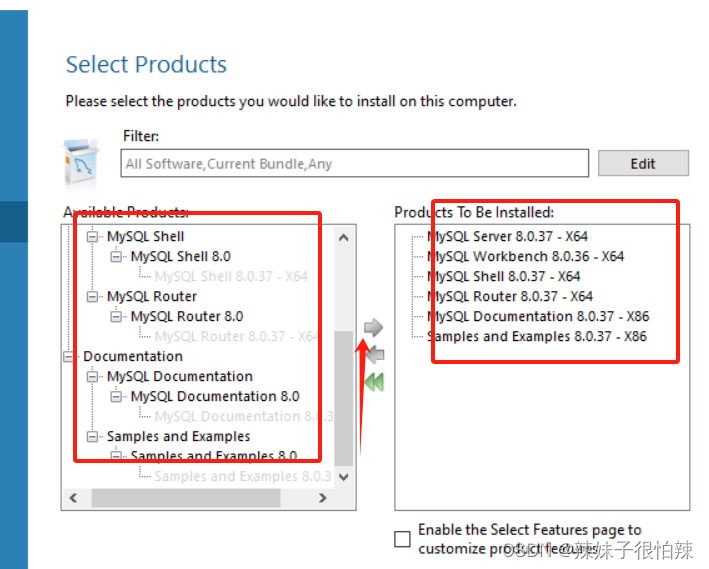
Task: Click the remove product left arrow
Action: (x=375, y=355)
